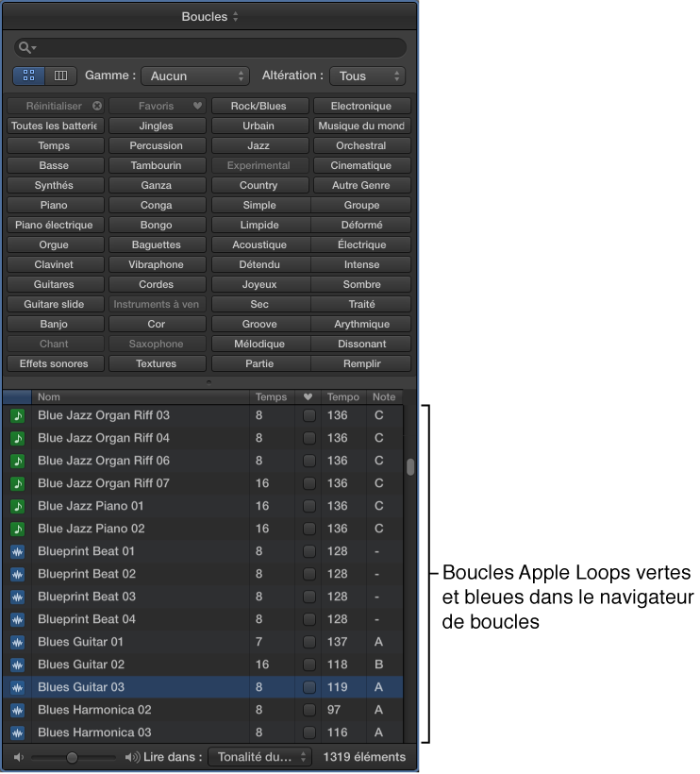This screenshot has width=700, height=774.
Task: Favorite Blue Jazz Organ Riff 07
Action: coord(309,483)
